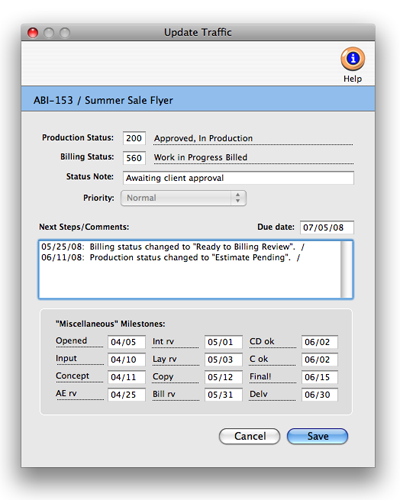Edit the Due date field

[327, 227]
